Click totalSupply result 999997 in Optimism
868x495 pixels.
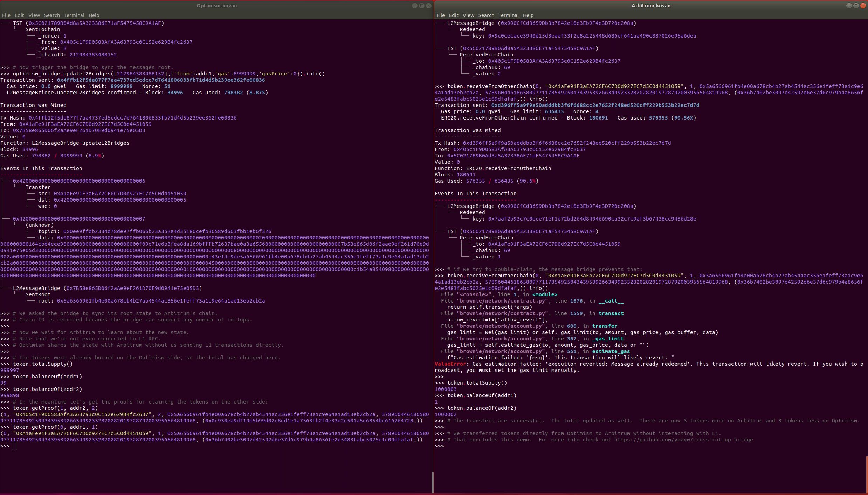pos(10,370)
